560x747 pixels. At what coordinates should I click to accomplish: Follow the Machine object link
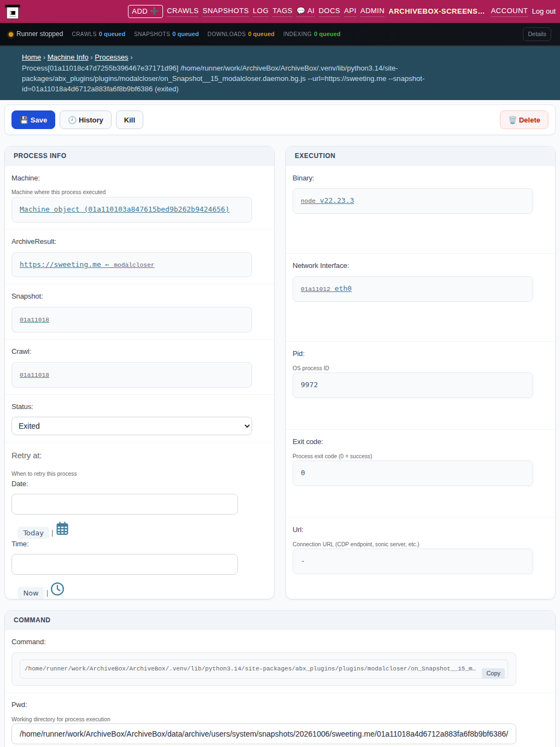pos(124,209)
